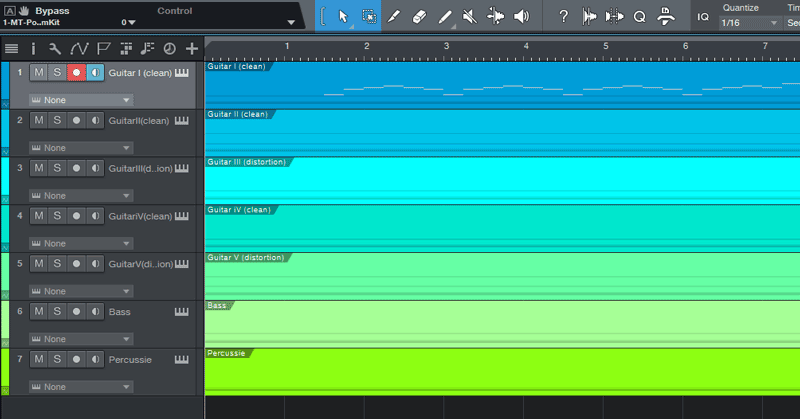The height and width of the screenshot is (419, 800).
Task: Expand the Control parameter dropdown arrow
Action: (291, 22)
